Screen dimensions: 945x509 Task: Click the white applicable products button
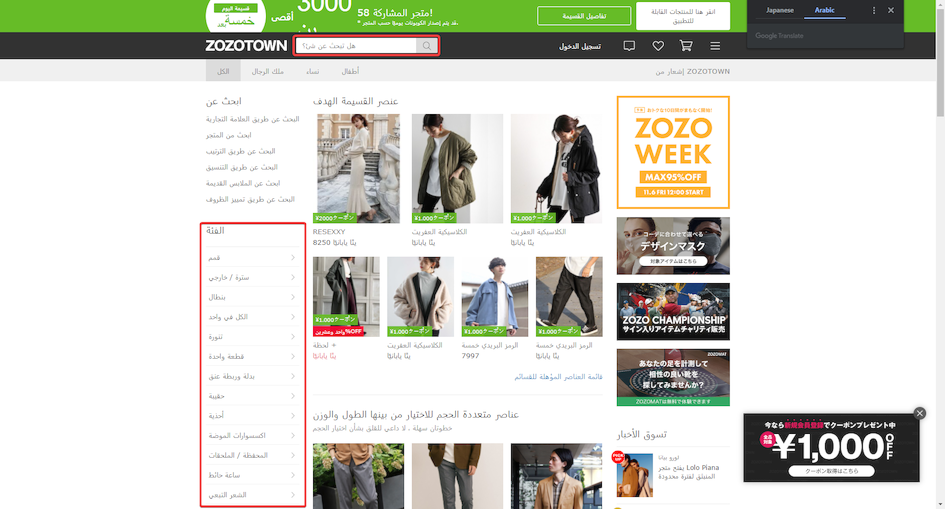pyautogui.click(x=683, y=16)
